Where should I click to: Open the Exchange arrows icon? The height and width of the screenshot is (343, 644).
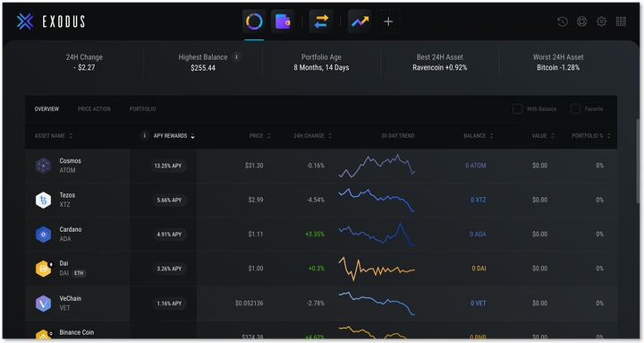[321, 21]
